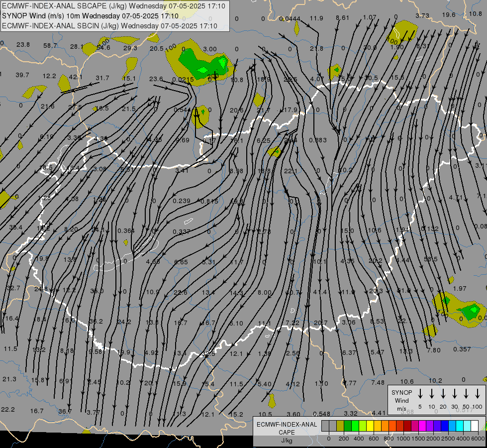Screen dimensions: 487x448
Task: Click the map value '0.544'
Action: tap(183, 110)
